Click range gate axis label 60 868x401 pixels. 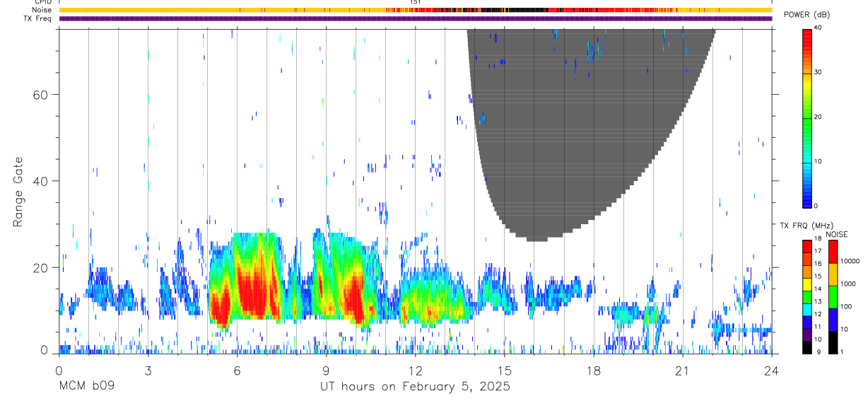[42, 94]
